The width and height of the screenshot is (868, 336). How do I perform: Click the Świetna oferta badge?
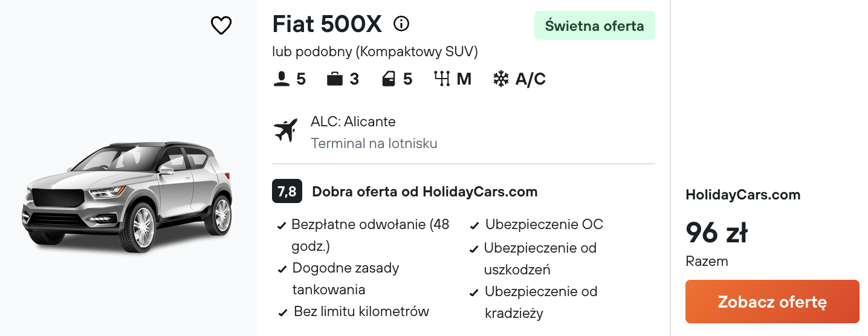pyautogui.click(x=595, y=26)
